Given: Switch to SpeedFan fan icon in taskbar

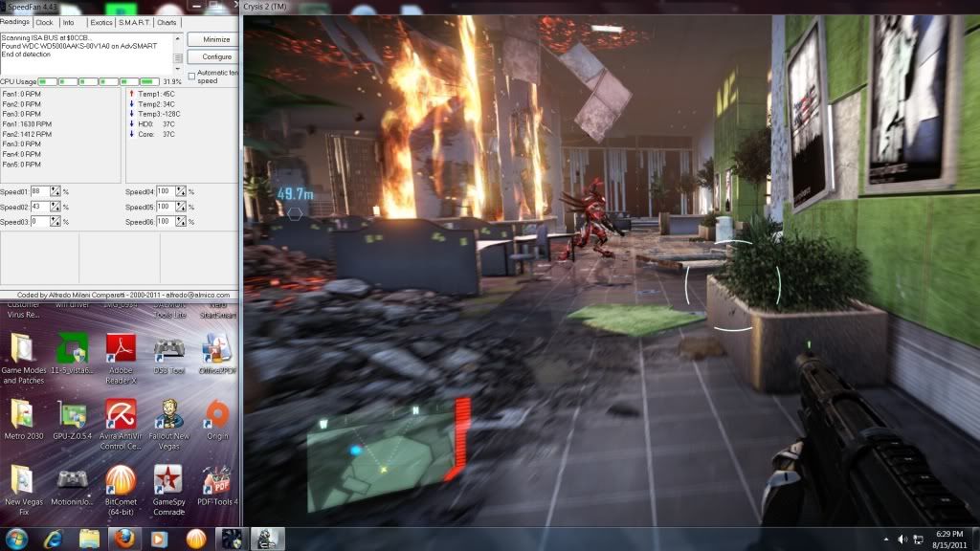Looking at the screenshot, I should (x=232, y=539).
